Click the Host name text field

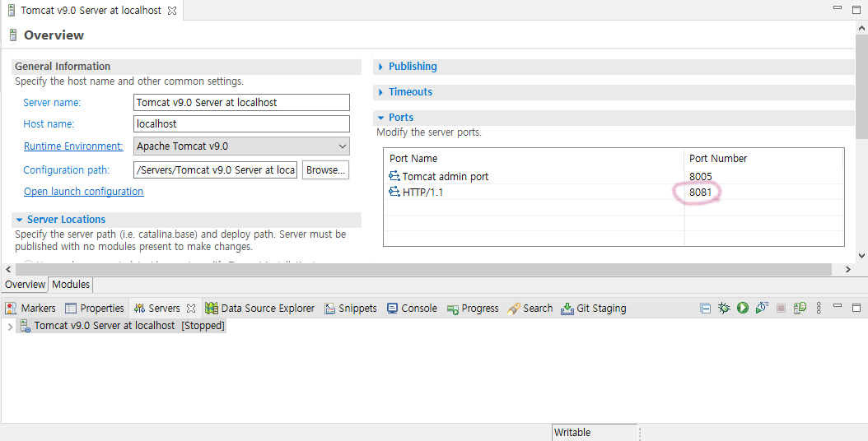click(x=241, y=124)
